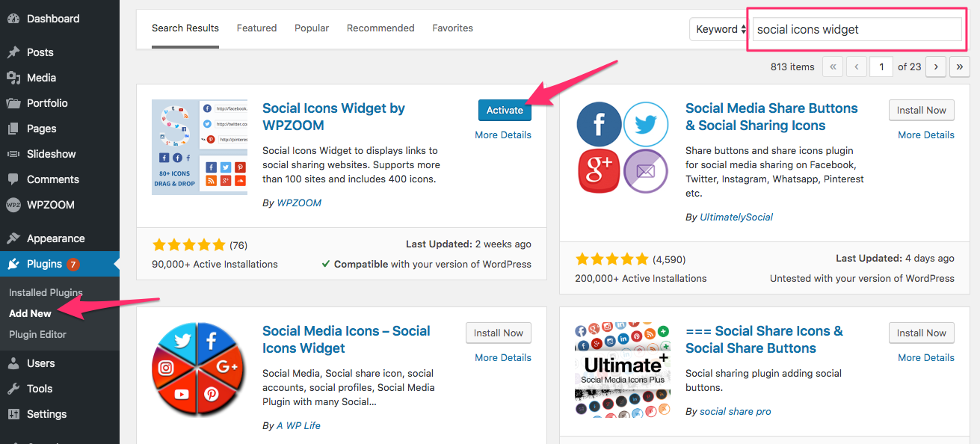Viewport: 980px width, 444px height.
Task: Click the Ultimate Social Media Icons Plus thumbnail
Action: pos(623,370)
